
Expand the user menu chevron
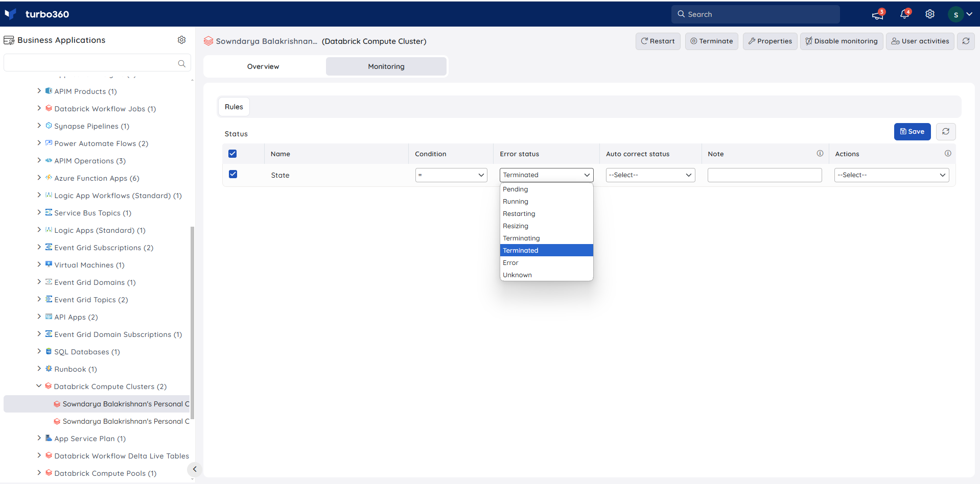click(x=969, y=14)
